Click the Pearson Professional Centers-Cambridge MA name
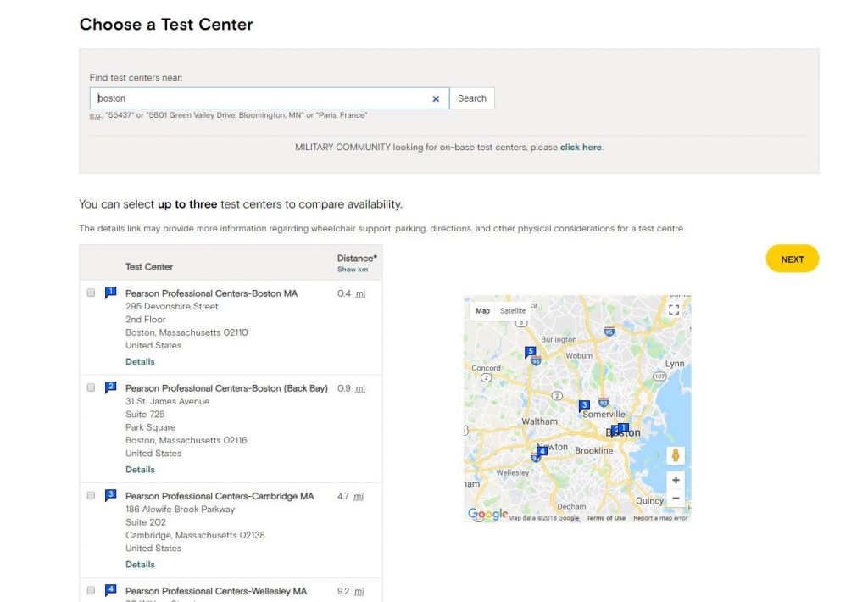868x602 pixels. tap(220, 496)
